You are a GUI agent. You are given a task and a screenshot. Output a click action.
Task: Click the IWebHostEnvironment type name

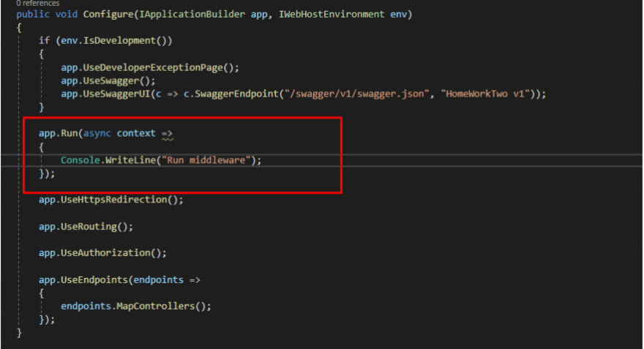pyautogui.click(x=332, y=15)
